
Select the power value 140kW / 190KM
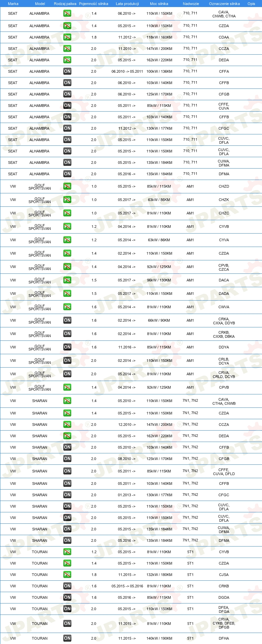point(159,638)
